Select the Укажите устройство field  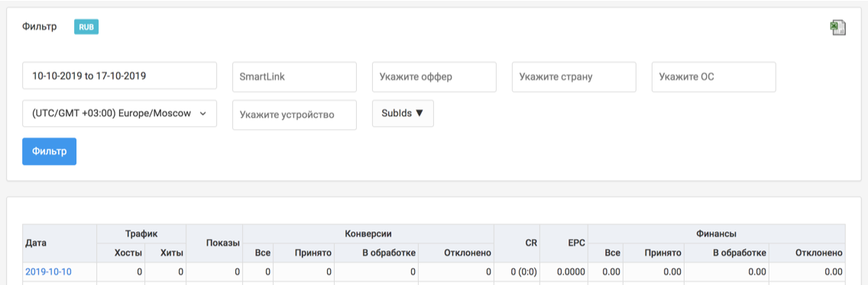[294, 115]
